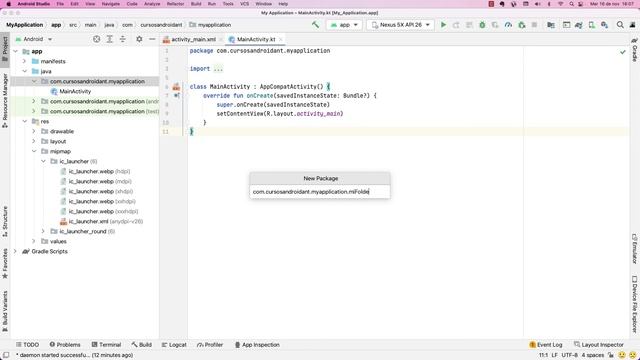Viewport: 640px width, 360px height.
Task: Switch to the activity_main.xml tab
Action: [x=193, y=39]
